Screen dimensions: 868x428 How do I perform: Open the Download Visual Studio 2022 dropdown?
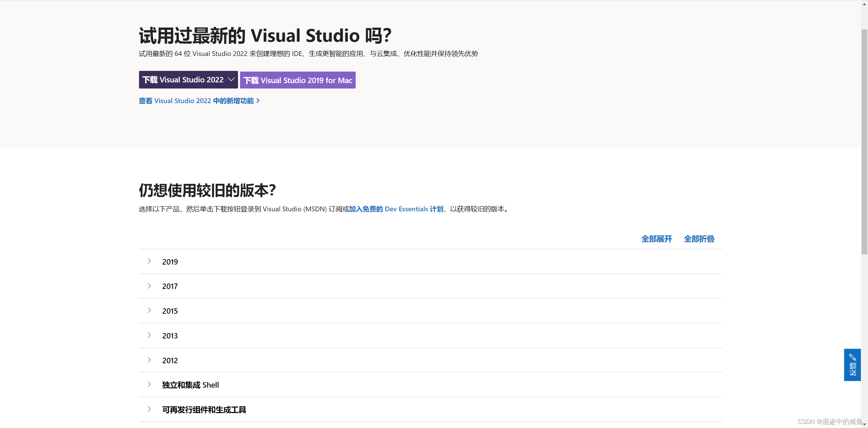pos(188,80)
